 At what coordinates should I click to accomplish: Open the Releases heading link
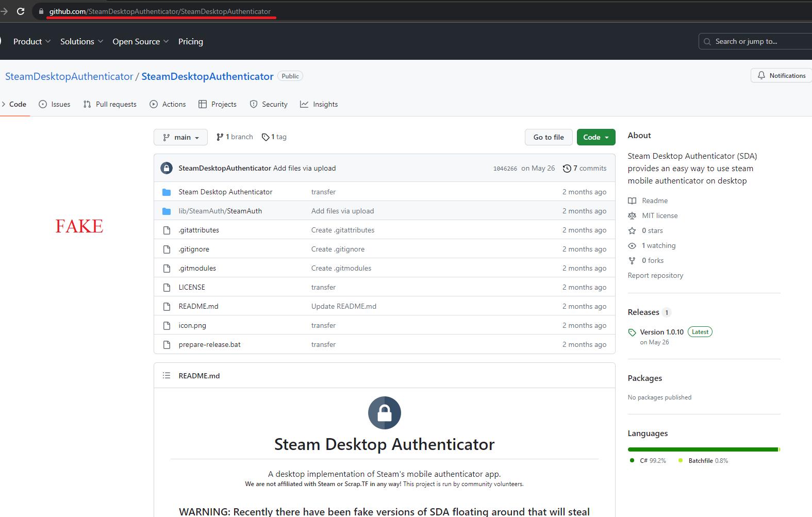pyautogui.click(x=643, y=312)
